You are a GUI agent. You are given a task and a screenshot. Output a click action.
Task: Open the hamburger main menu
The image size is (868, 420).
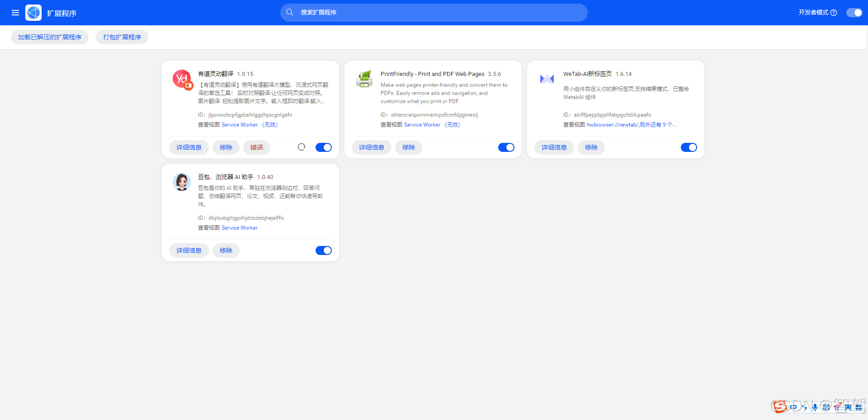tap(15, 13)
